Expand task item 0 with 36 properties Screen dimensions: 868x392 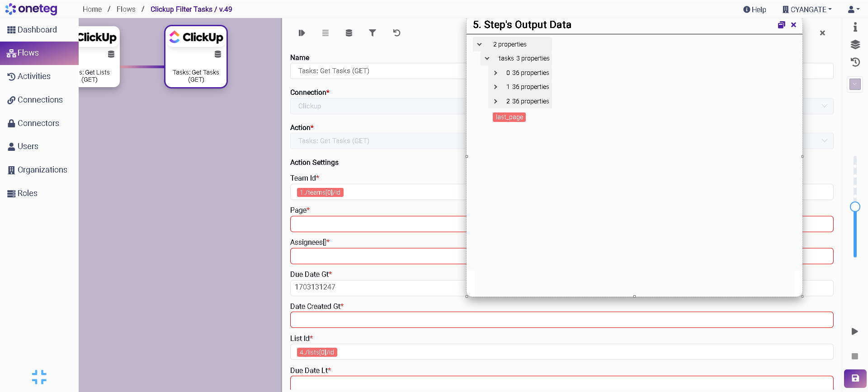point(495,73)
